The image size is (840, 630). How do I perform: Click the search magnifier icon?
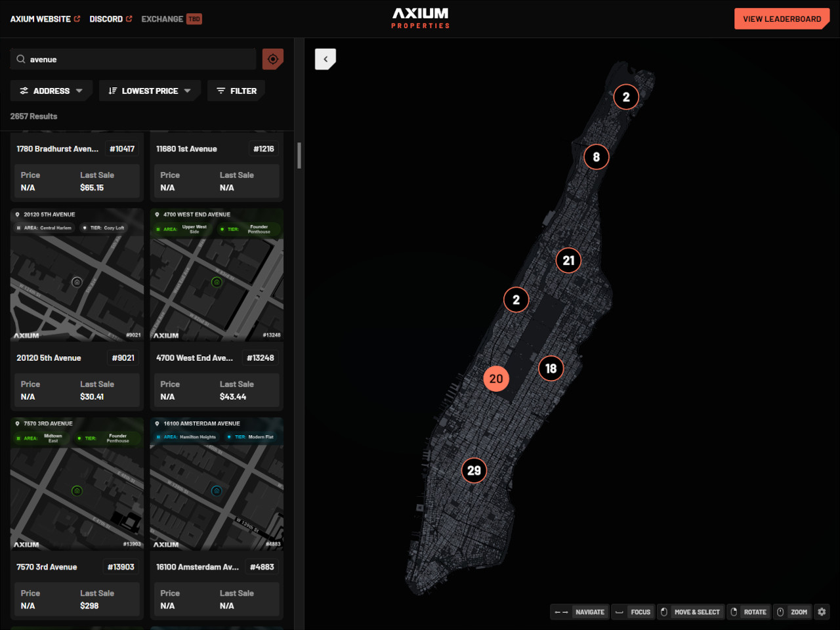pyautogui.click(x=21, y=59)
